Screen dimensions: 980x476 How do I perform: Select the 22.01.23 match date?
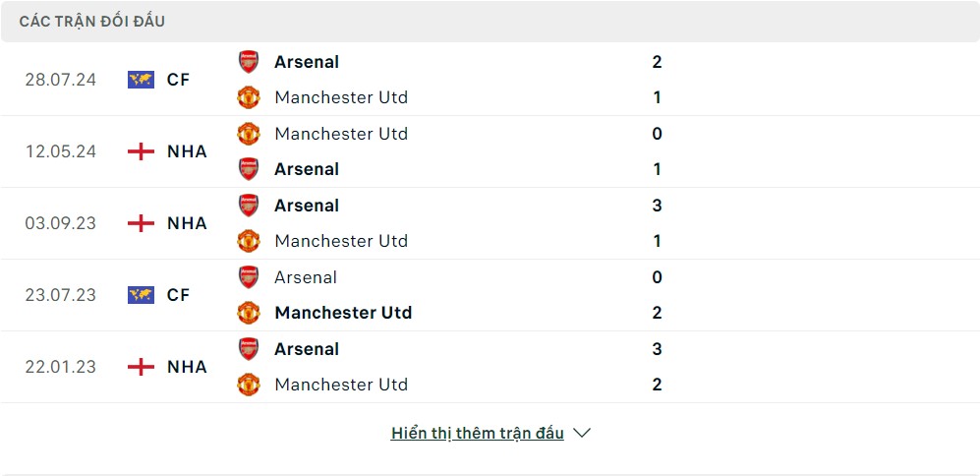(61, 367)
